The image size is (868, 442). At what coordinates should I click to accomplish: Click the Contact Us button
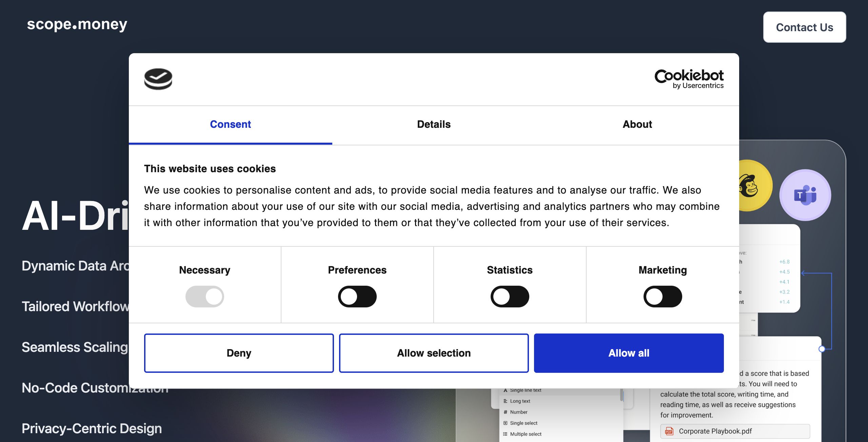pyautogui.click(x=804, y=27)
